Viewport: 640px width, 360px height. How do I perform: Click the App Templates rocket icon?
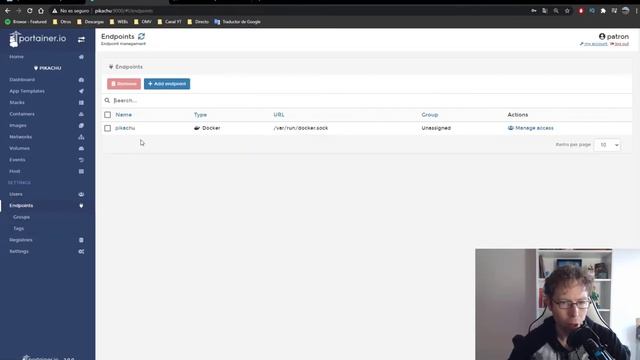point(81,91)
